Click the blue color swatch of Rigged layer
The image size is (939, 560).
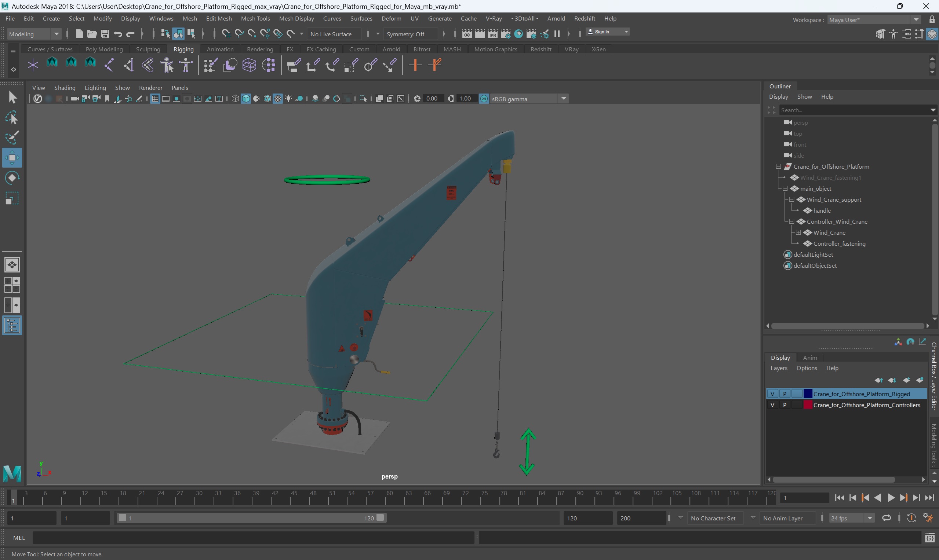coord(808,394)
